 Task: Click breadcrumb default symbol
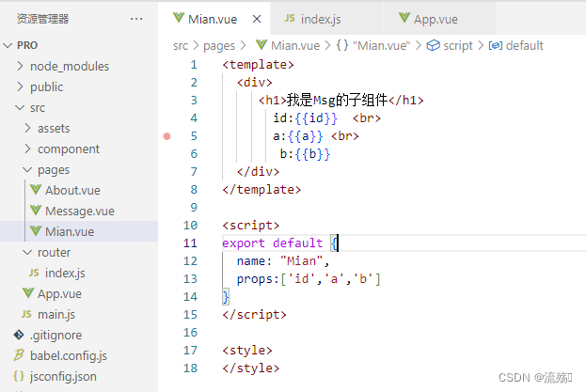[x=524, y=45]
